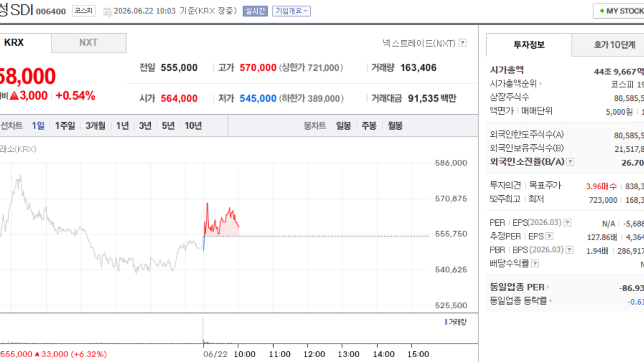This screenshot has width=644, height=362.
Task: Click clock icon beside 2026.06.22 timestamp
Action: pyautogui.click(x=107, y=11)
